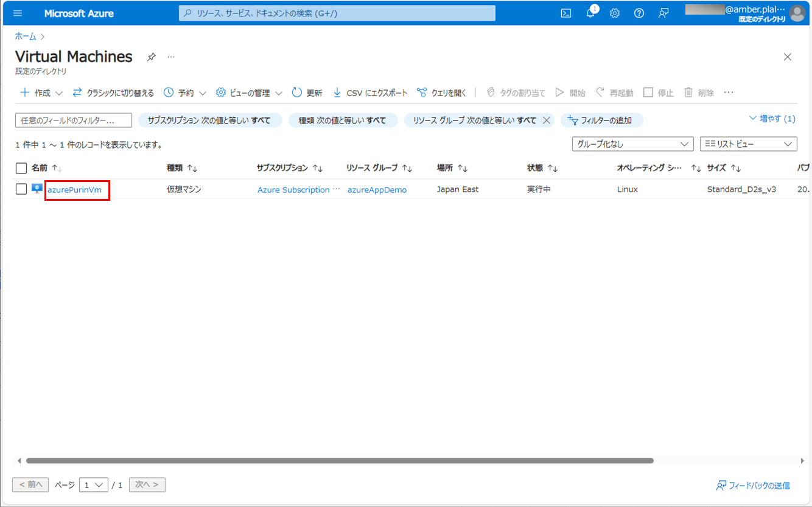Open the help question mark icon
812x507 pixels.
[639, 13]
